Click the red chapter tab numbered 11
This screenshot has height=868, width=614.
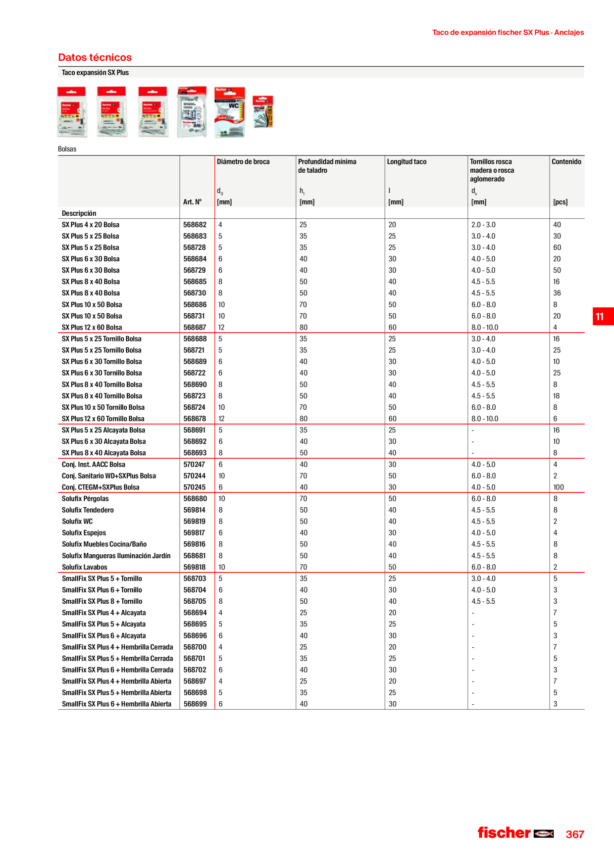tap(603, 316)
